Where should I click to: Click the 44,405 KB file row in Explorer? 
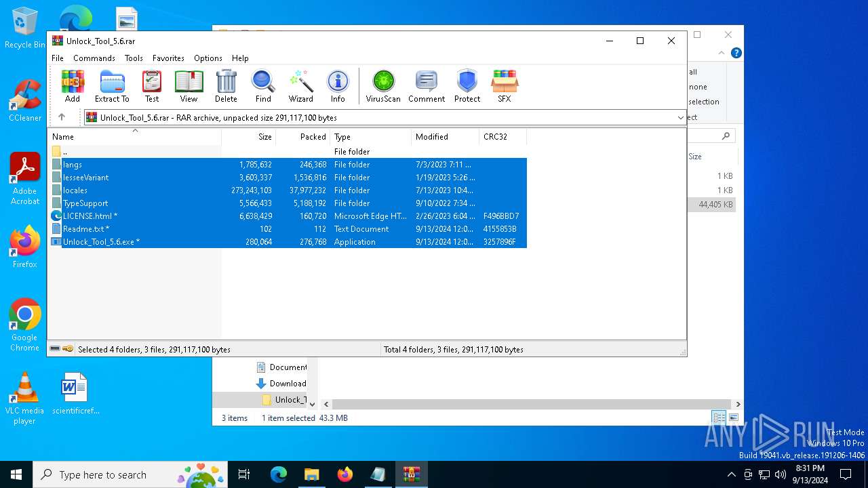click(712, 204)
